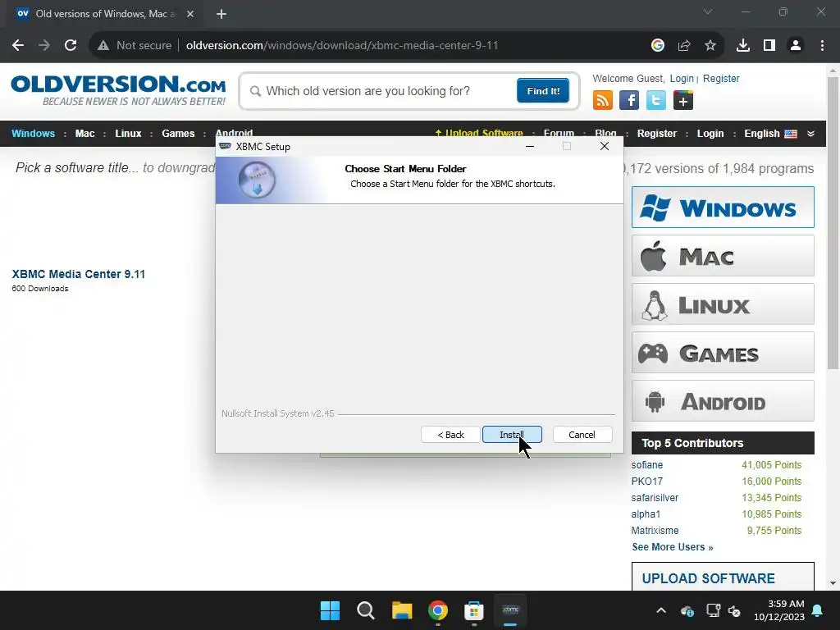This screenshot has width=840, height=630.
Task: Close the XBMC Setup dialog
Action: point(605,146)
